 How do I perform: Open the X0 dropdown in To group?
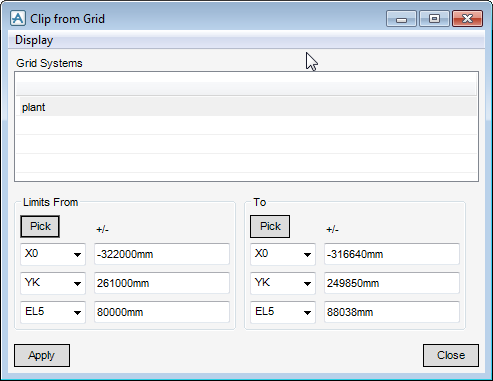pyautogui.click(x=283, y=254)
